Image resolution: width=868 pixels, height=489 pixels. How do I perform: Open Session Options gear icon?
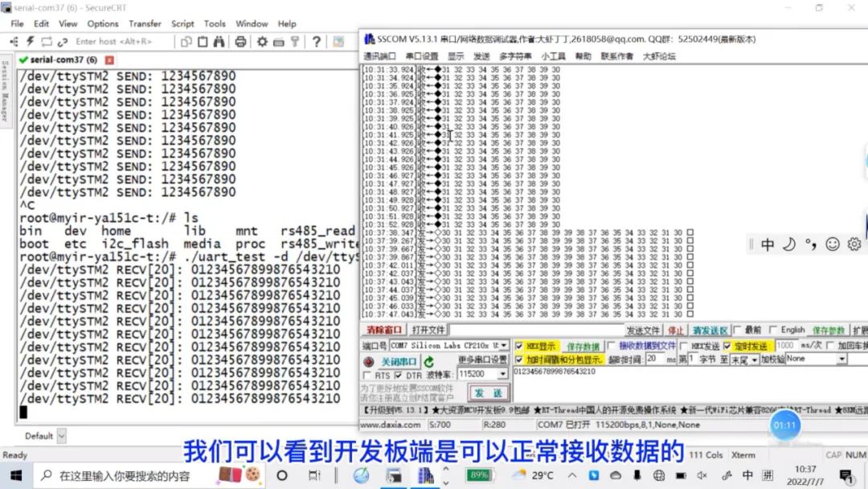pyautogui.click(x=262, y=42)
